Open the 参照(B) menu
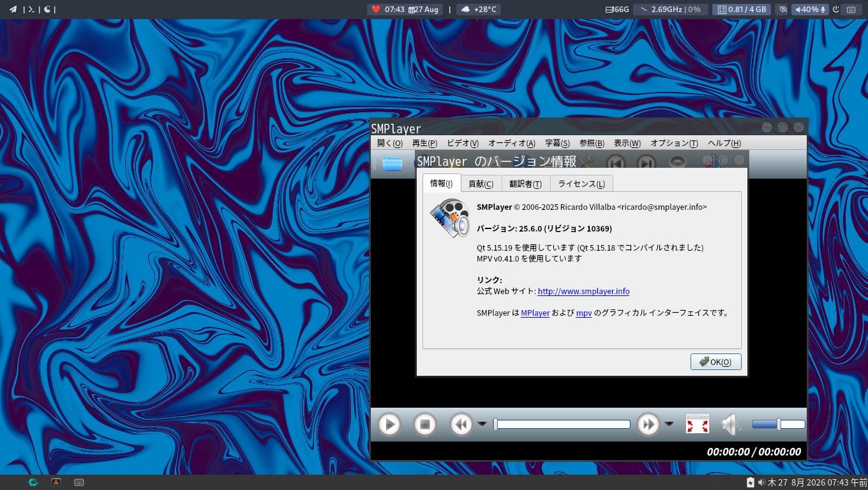 592,144
